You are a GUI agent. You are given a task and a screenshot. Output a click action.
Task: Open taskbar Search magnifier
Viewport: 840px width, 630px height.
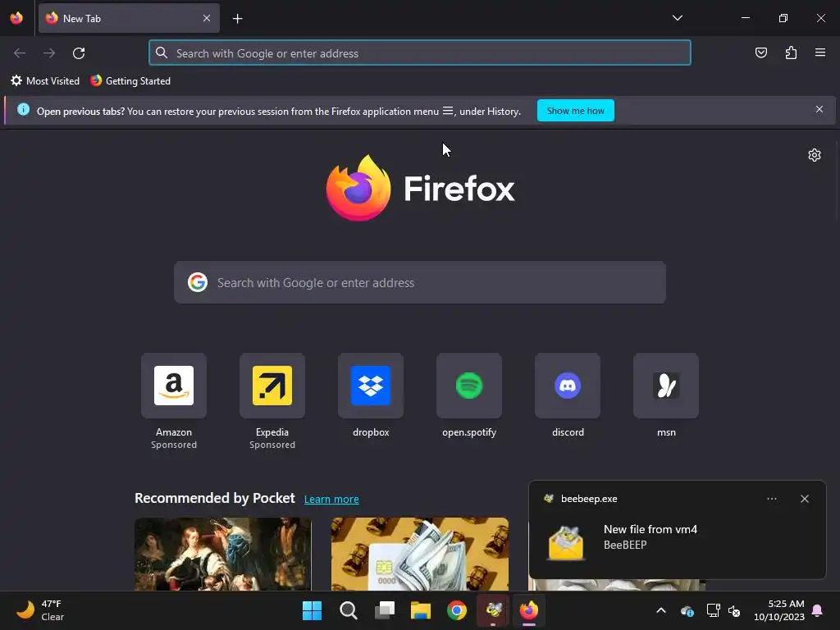point(348,610)
